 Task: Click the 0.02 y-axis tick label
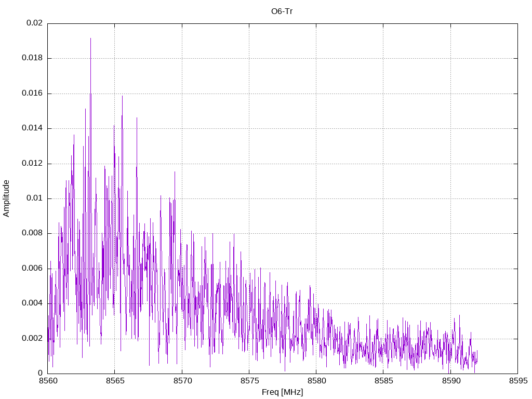(35, 23)
